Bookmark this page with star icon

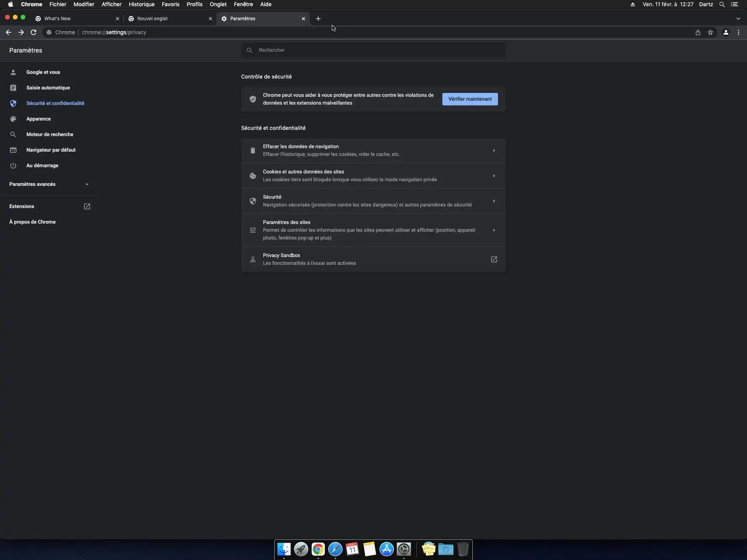[710, 32]
